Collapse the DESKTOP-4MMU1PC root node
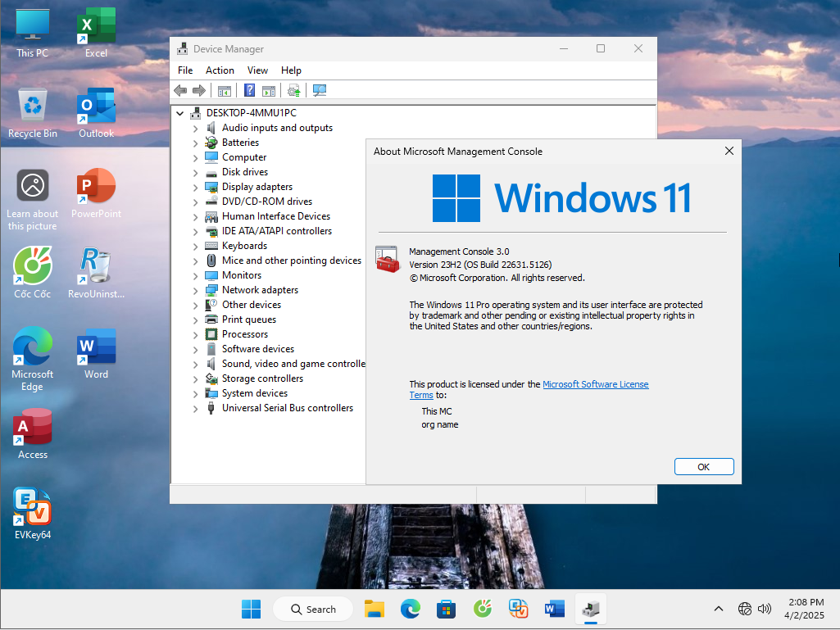This screenshot has width=840, height=630. click(x=180, y=113)
